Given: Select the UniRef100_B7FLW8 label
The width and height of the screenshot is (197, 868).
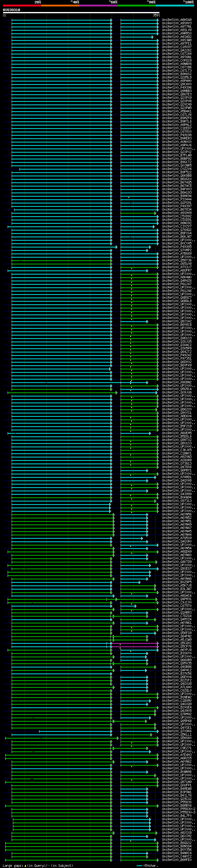Looking at the screenshot, I should tap(177, 155).
